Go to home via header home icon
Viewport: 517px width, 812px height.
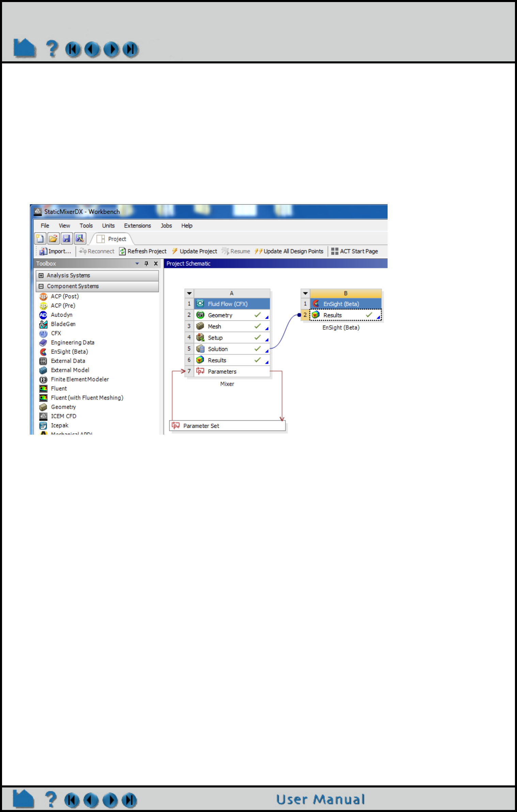(x=25, y=48)
